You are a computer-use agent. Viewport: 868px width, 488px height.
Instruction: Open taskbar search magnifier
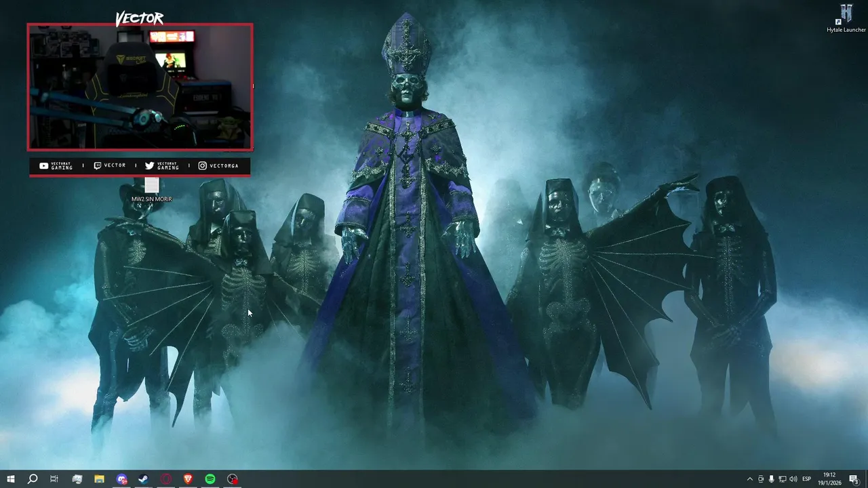pyautogui.click(x=32, y=479)
